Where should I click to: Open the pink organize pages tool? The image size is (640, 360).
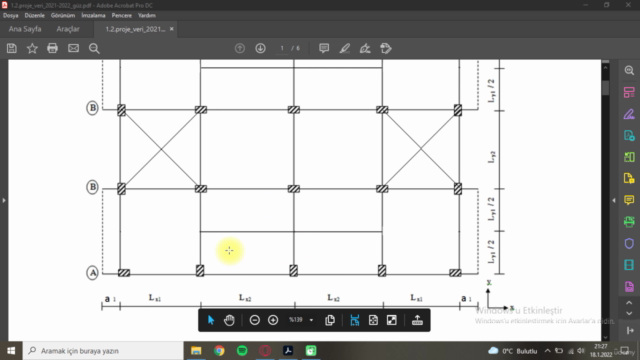[629, 92]
